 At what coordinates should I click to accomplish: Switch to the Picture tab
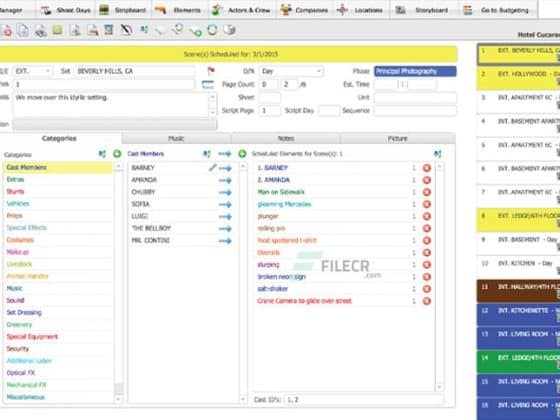398,139
